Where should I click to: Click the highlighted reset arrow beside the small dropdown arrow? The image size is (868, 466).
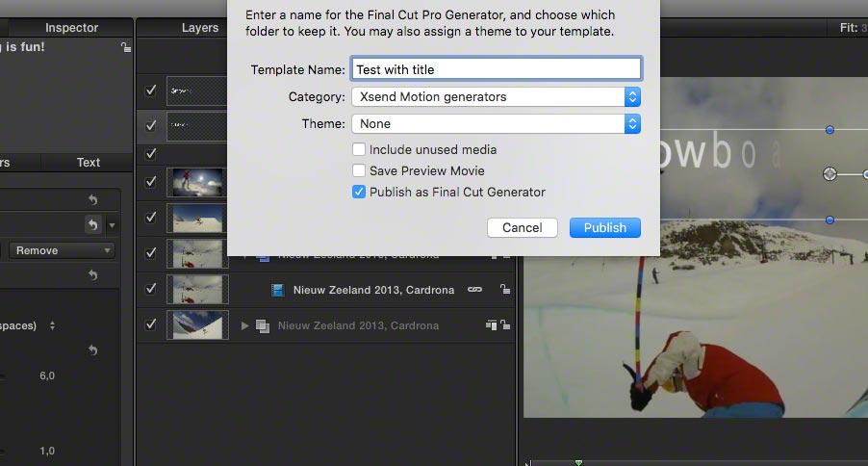[x=93, y=224]
